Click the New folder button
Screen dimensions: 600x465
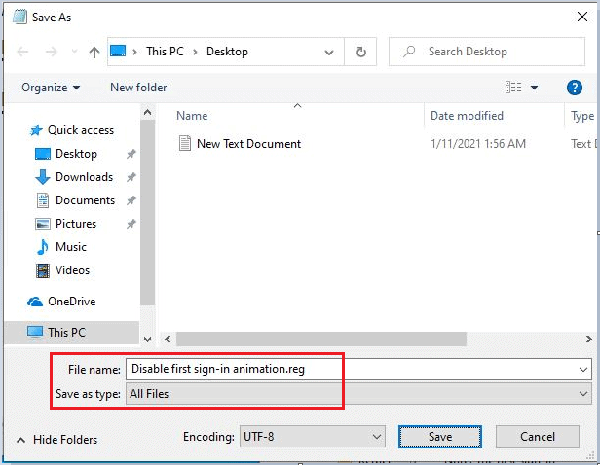click(139, 88)
